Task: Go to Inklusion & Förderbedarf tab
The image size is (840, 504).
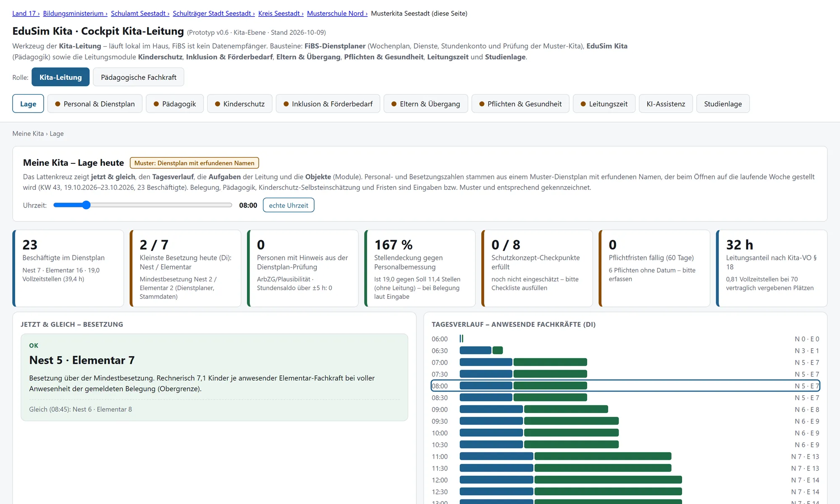Action: [328, 104]
